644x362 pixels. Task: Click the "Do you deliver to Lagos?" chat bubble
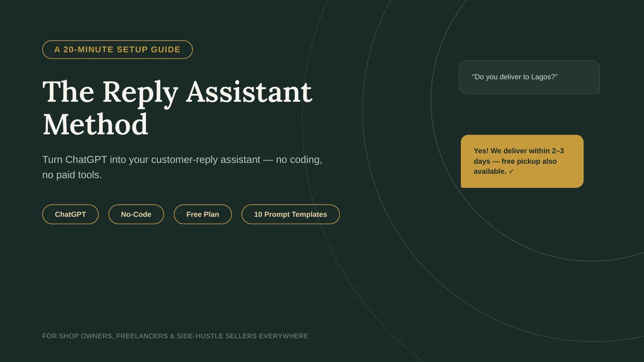[529, 77]
